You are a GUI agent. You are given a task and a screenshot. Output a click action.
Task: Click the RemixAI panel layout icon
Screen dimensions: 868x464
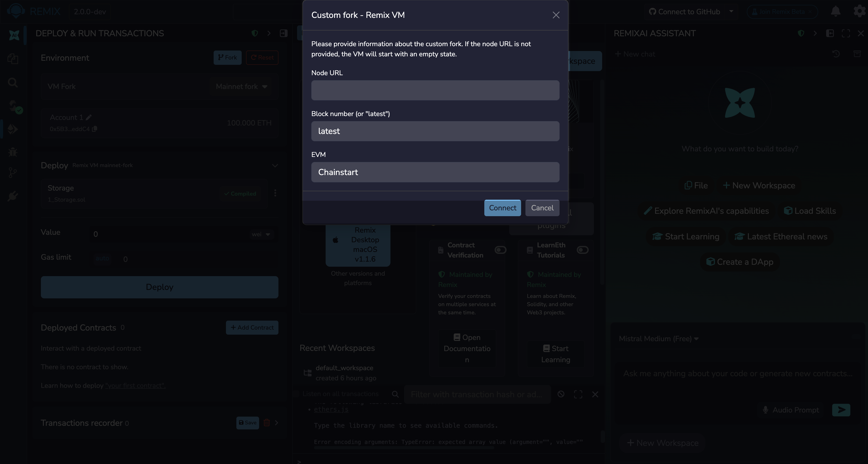[x=830, y=33]
